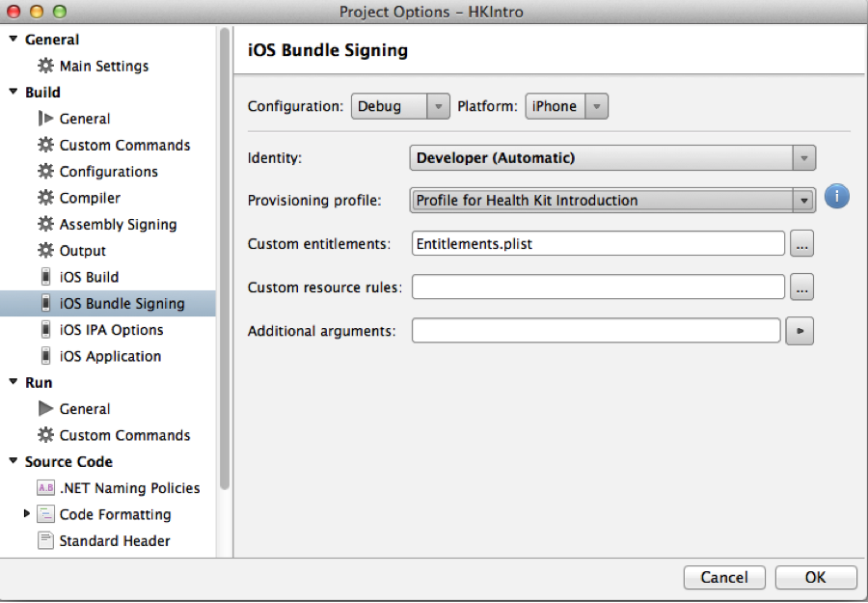Click the play icon beside Run General
Viewport: 868px width, 603px height.
pyautogui.click(x=46, y=409)
